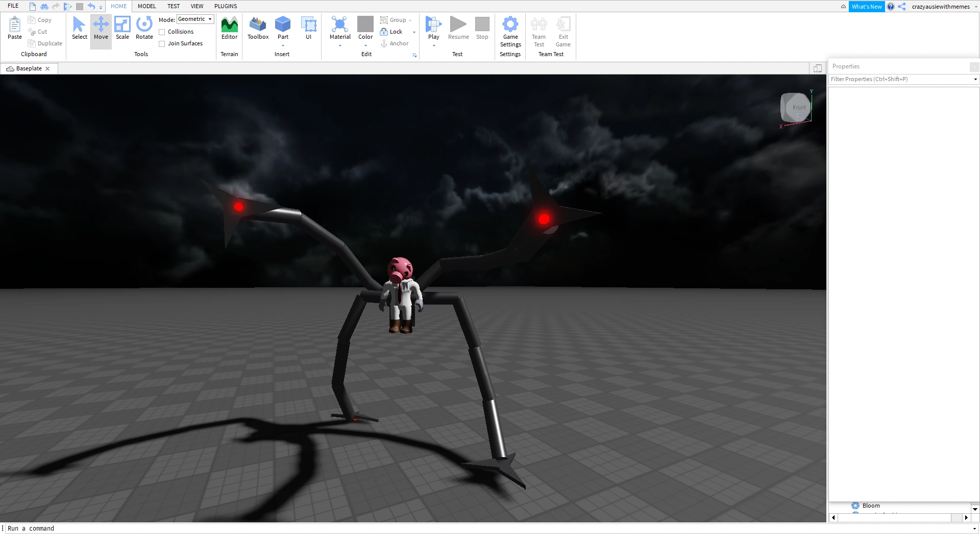980x551 pixels.
Task: Open the Terrain Editor
Action: (x=229, y=28)
